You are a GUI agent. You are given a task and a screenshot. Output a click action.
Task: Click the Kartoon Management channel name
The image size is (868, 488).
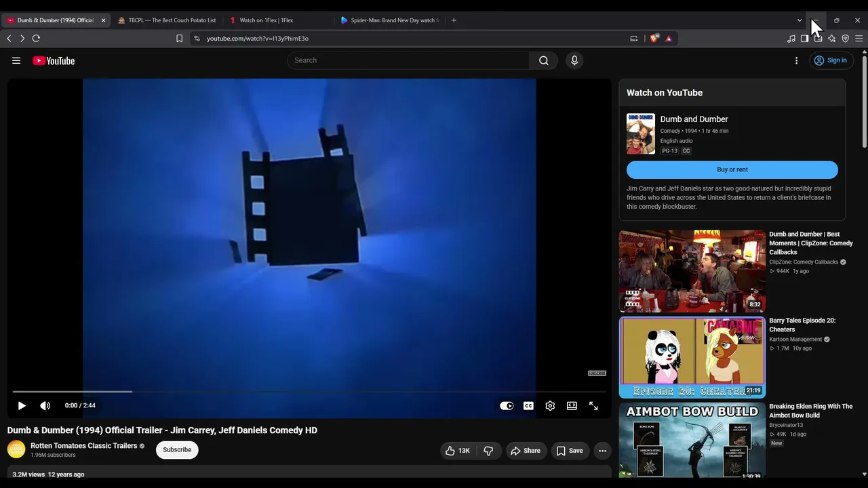(795, 340)
